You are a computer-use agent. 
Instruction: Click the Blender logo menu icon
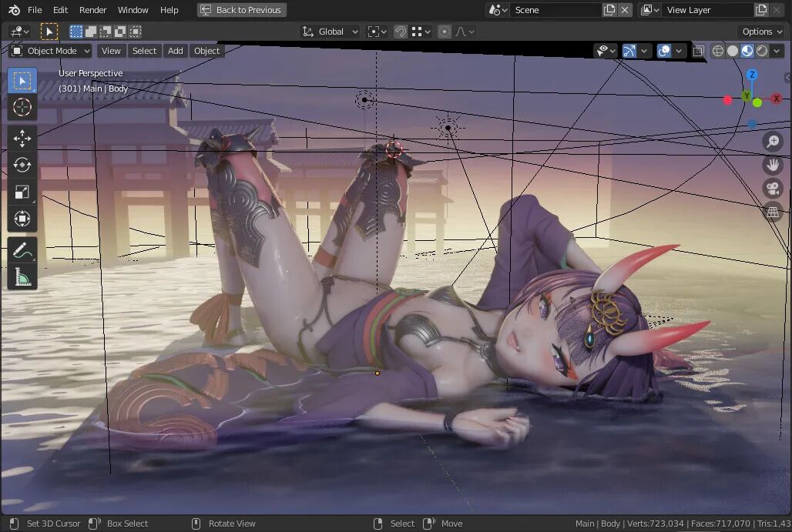click(x=14, y=10)
